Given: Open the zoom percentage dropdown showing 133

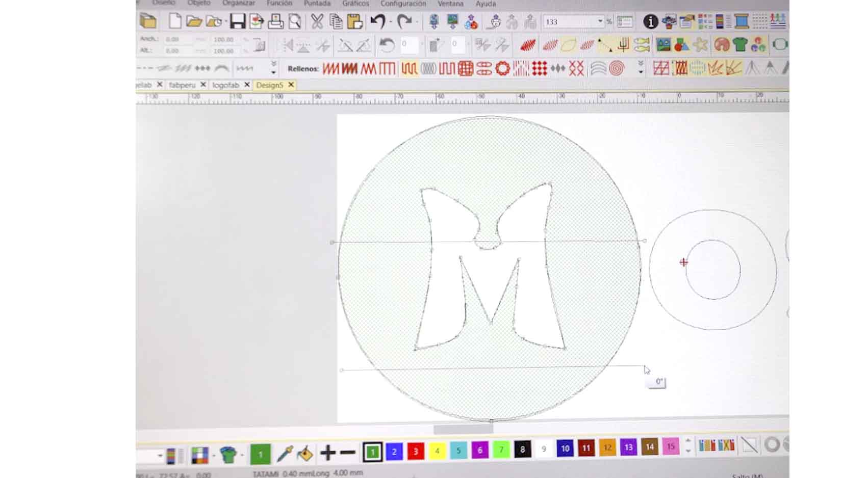Looking at the screenshot, I should pos(600,21).
